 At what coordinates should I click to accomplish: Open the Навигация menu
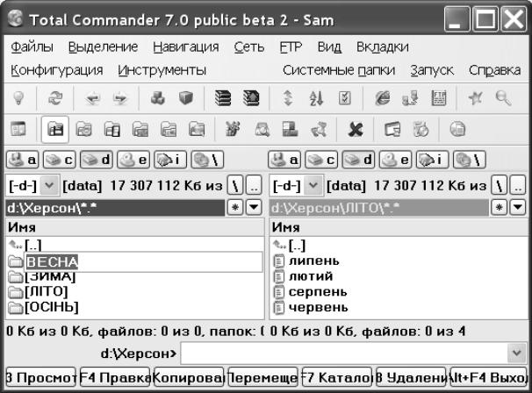coord(185,47)
